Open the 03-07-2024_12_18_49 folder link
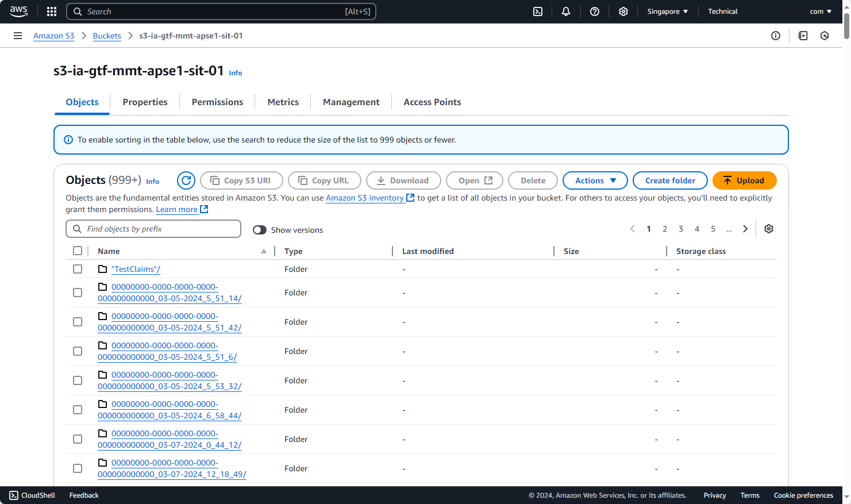The image size is (851, 504). [172, 468]
